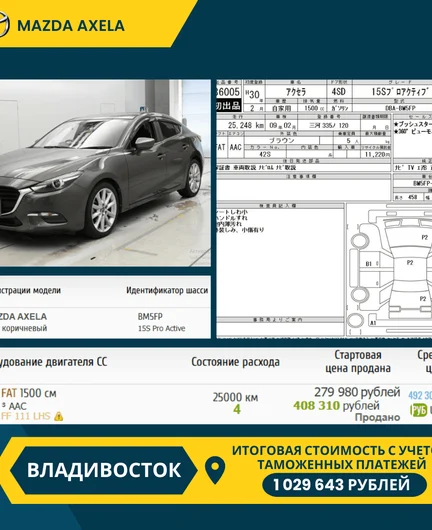432x530 pixels.
Task: Click the коричневый color label
Action: point(25,328)
